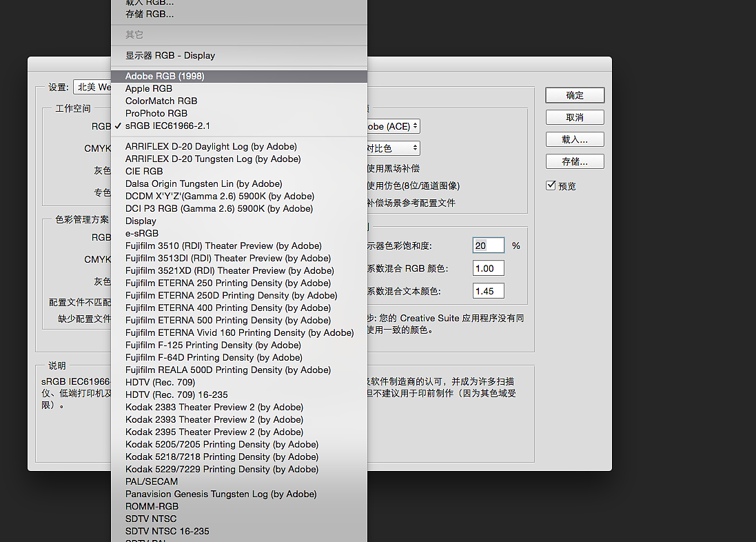Choose HDTV (Rec. 709) 16-235 profile
This screenshot has width=756, height=542.
tap(238, 395)
